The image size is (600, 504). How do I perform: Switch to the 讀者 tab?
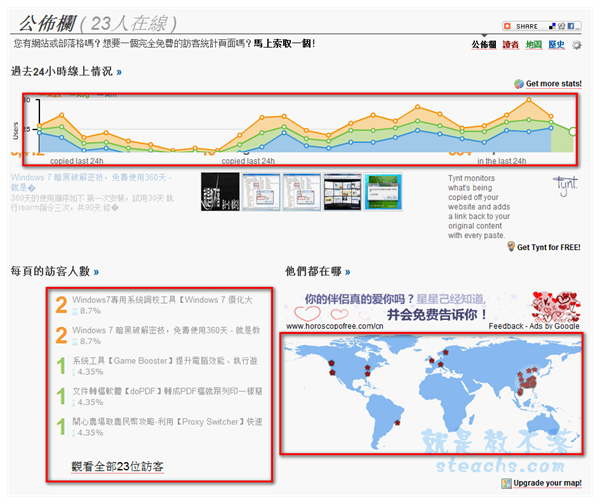tap(510, 45)
